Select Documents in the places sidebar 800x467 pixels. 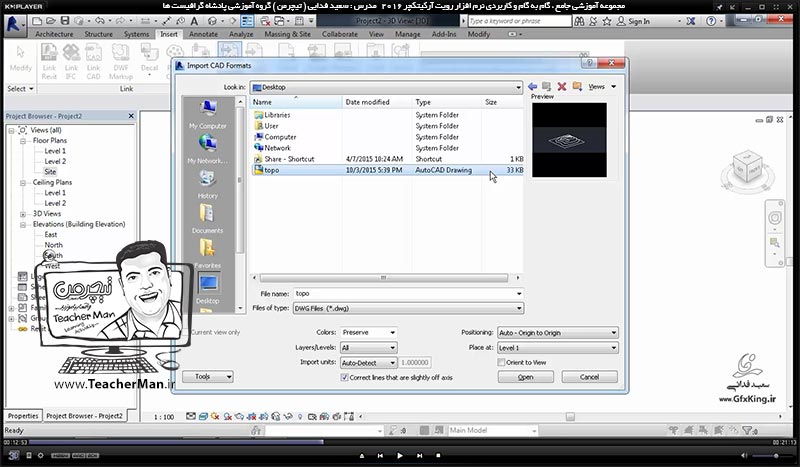(x=208, y=219)
